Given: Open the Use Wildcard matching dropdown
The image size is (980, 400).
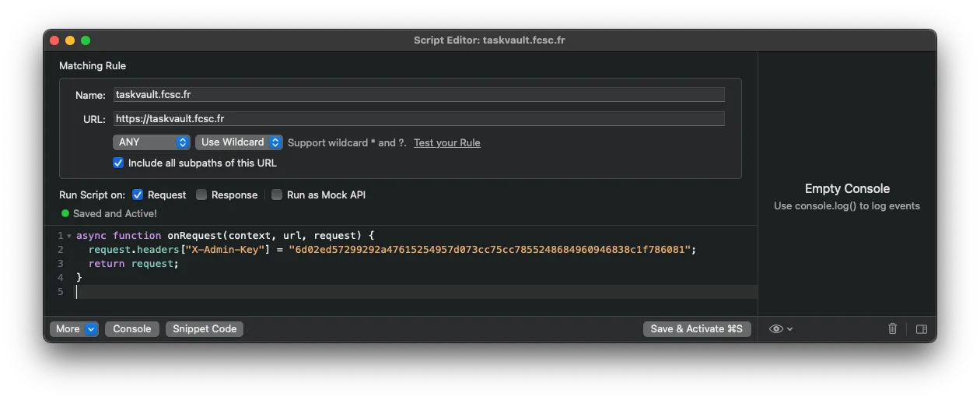Looking at the screenshot, I should pos(239,142).
